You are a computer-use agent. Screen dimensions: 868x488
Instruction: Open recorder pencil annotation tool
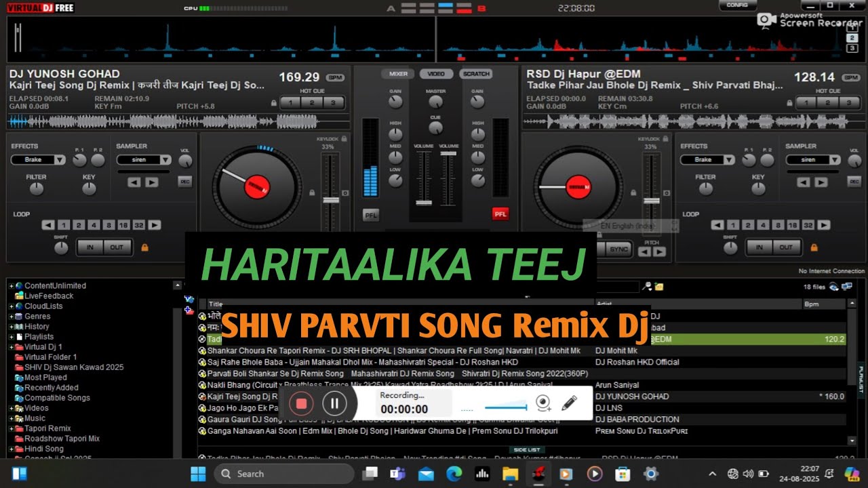[569, 403]
